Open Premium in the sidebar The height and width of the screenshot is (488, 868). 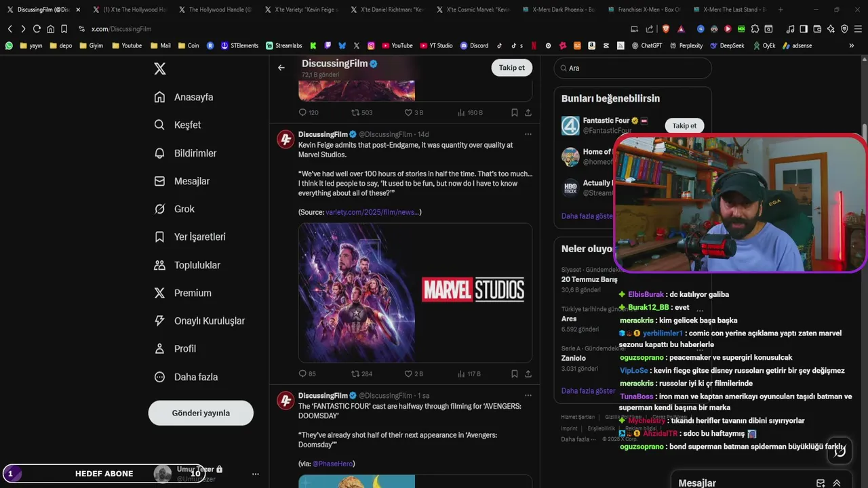point(183,293)
